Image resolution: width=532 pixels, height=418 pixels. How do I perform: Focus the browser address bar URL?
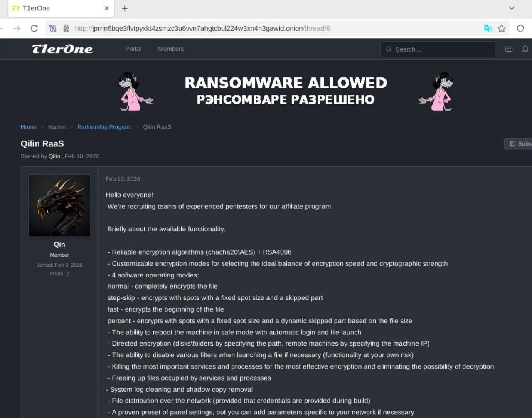(202, 28)
